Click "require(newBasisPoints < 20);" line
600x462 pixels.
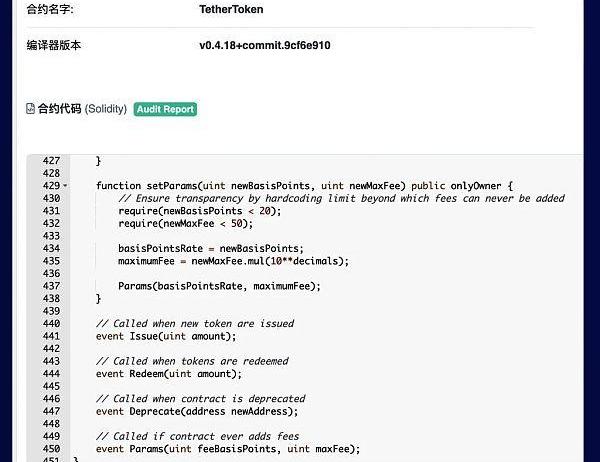point(199,211)
